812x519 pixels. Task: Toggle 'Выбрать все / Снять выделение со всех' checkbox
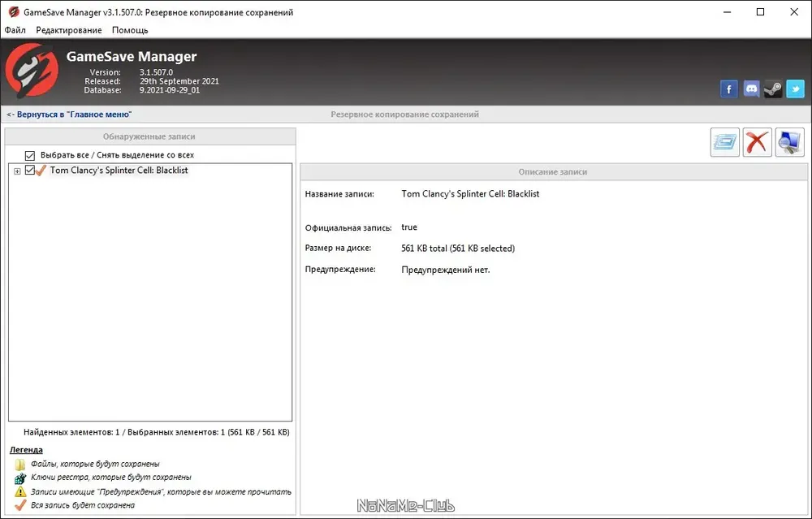(30, 155)
